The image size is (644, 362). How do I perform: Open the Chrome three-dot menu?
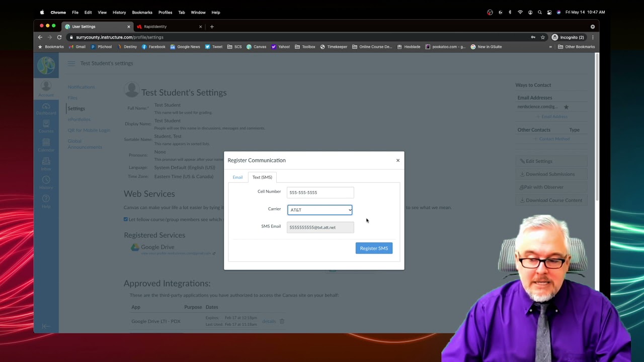pyautogui.click(x=593, y=37)
